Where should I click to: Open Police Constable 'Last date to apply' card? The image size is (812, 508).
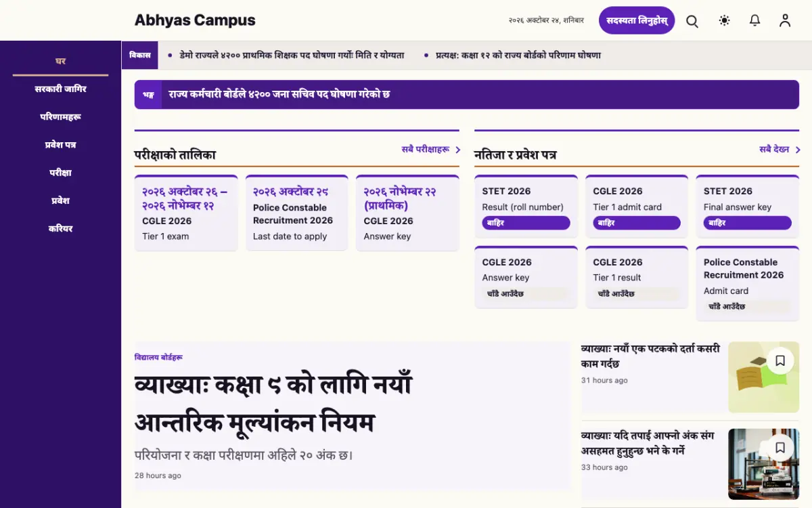[296, 213]
